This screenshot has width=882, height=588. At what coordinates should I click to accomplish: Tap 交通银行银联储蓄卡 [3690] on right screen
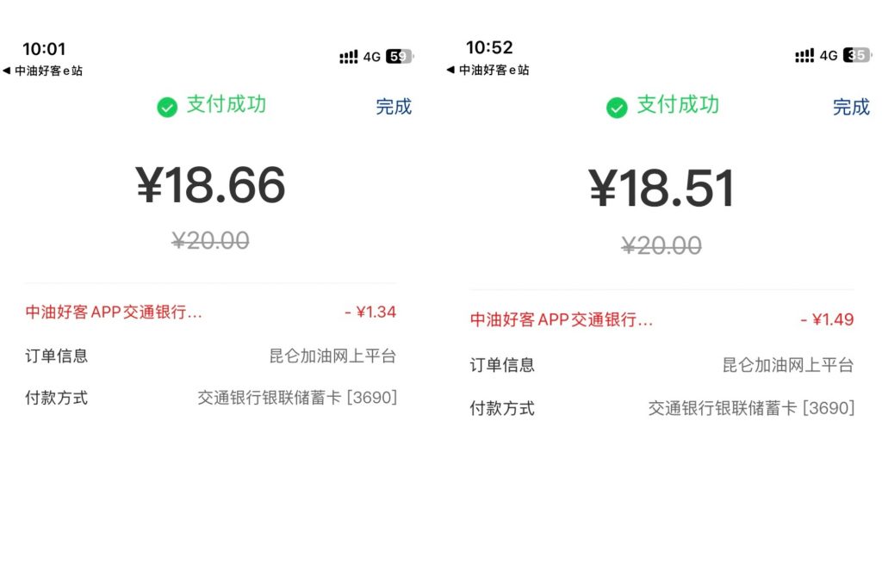pos(751,408)
